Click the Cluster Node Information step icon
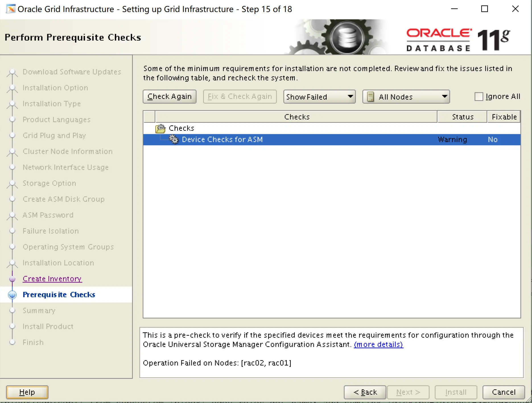Image resolution: width=532 pixels, height=403 pixels. pos(12,151)
